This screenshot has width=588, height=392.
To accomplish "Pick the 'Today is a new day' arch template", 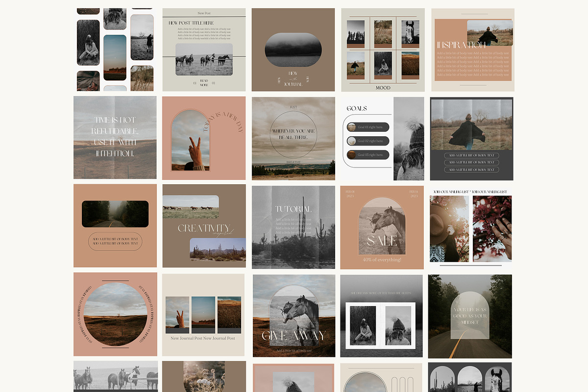I will (x=204, y=138).
